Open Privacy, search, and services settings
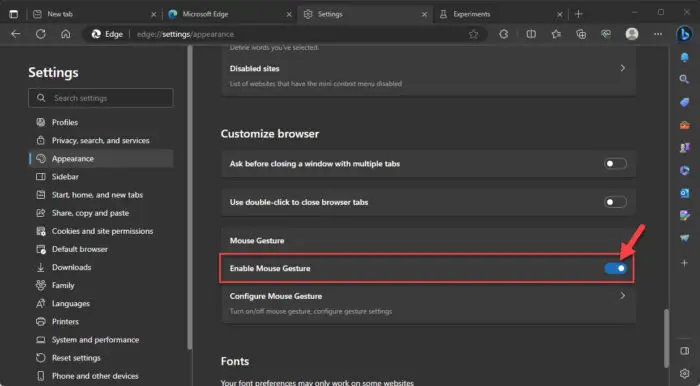Image resolution: width=700 pixels, height=386 pixels. coord(101,141)
